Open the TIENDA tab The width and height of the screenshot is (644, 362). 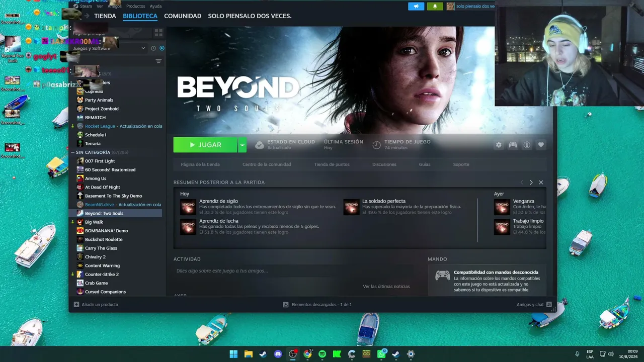pyautogui.click(x=105, y=16)
